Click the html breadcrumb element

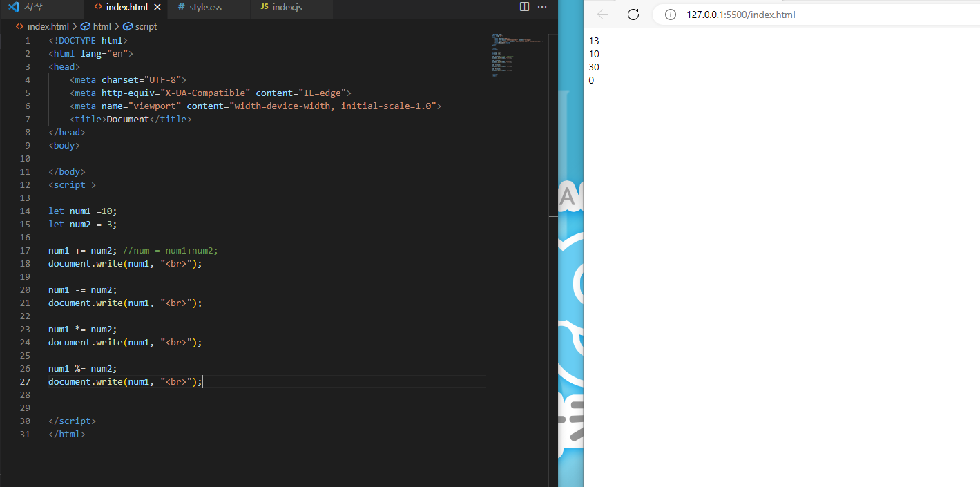(x=96, y=26)
